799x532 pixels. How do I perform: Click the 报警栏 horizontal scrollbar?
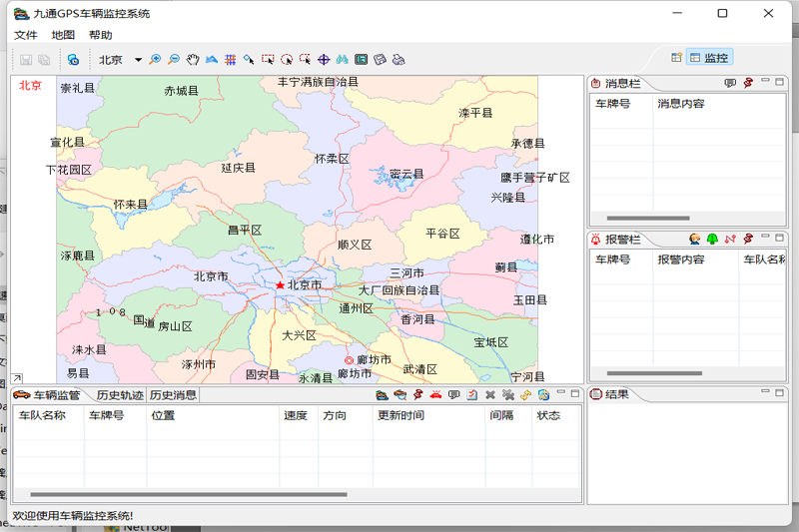[x=654, y=373]
